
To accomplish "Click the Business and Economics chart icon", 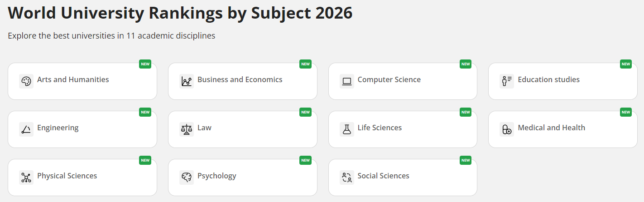I will (x=187, y=81).
